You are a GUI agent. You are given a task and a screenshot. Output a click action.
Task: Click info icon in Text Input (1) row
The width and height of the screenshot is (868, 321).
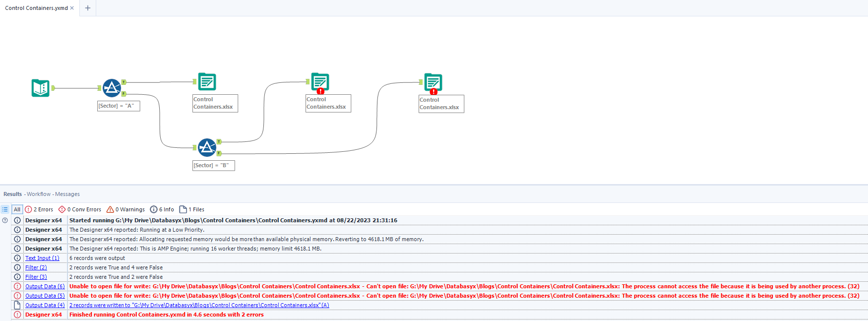pos(17,258)
